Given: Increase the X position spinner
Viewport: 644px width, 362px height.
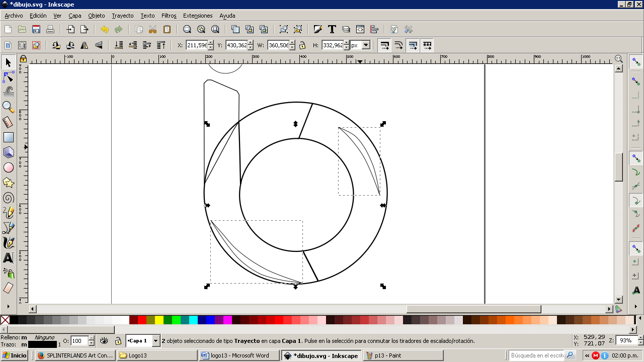Looking at the screenshot, I should 210,43.
